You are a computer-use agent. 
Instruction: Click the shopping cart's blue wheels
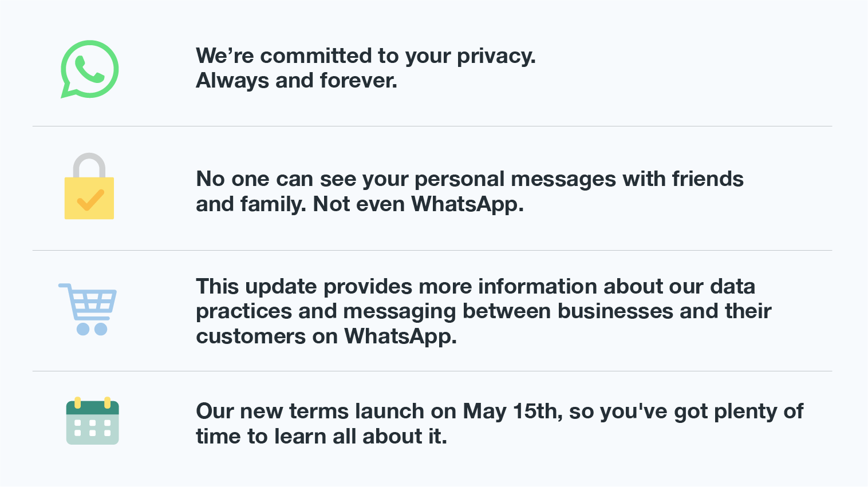[x=92, y=329]
